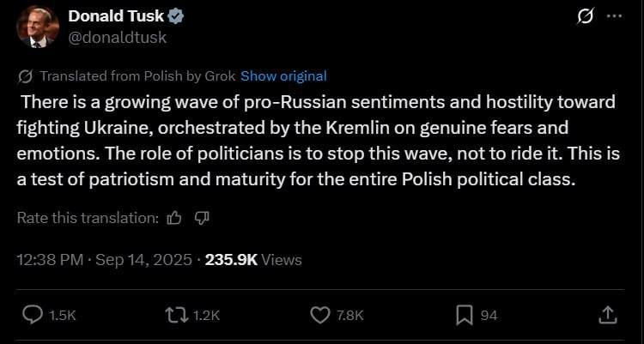Click the 7.8K likes count
The width and height of the screenshot is (644, 344).
point(349,316)
